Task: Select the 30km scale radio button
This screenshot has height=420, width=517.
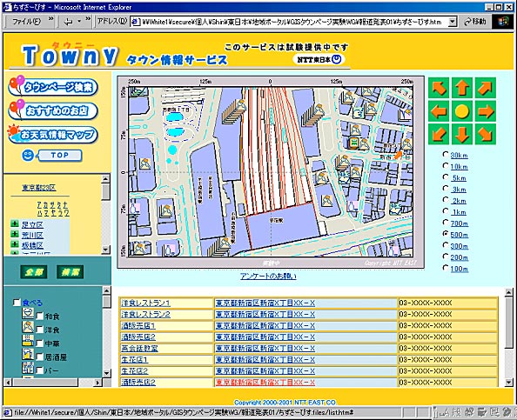Action: tap(446, 155)
